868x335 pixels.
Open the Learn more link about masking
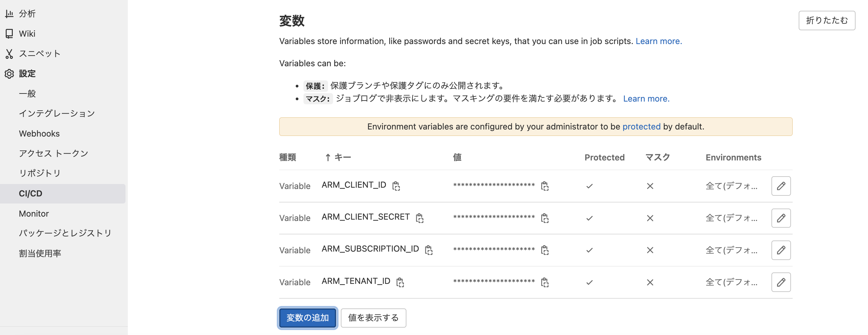646,99
